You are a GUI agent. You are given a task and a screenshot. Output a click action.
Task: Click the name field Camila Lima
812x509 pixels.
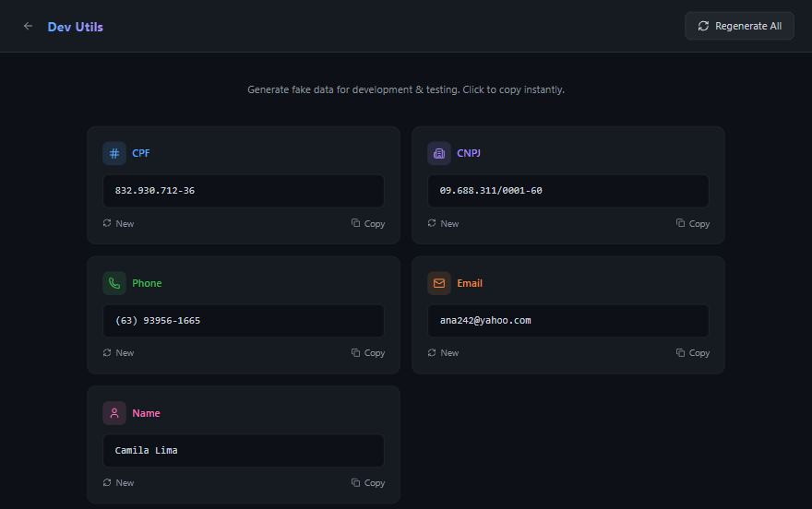(244, 451)
